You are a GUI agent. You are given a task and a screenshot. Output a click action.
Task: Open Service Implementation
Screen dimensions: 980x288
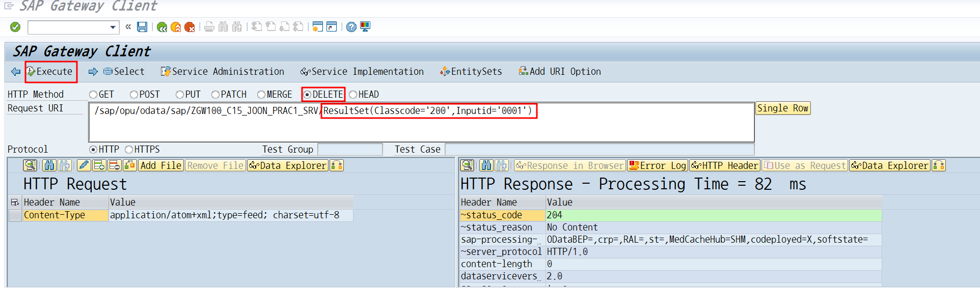coord(362,72)
